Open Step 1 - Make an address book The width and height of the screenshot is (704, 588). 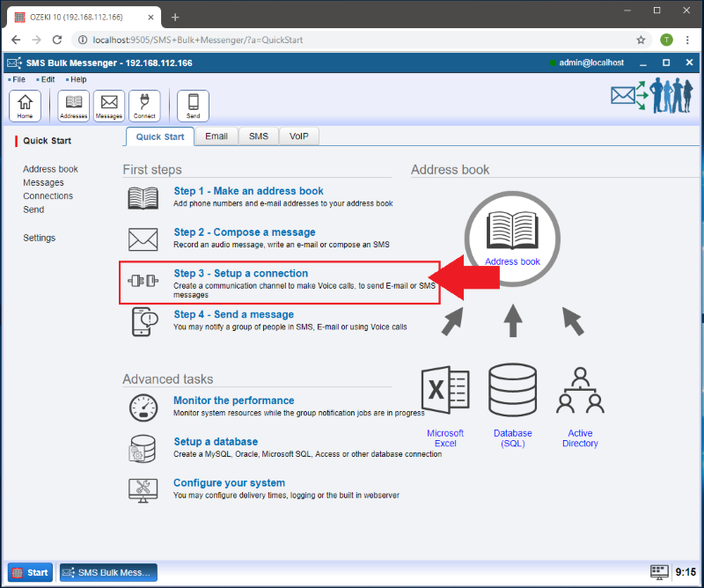[x=248, y=191]
